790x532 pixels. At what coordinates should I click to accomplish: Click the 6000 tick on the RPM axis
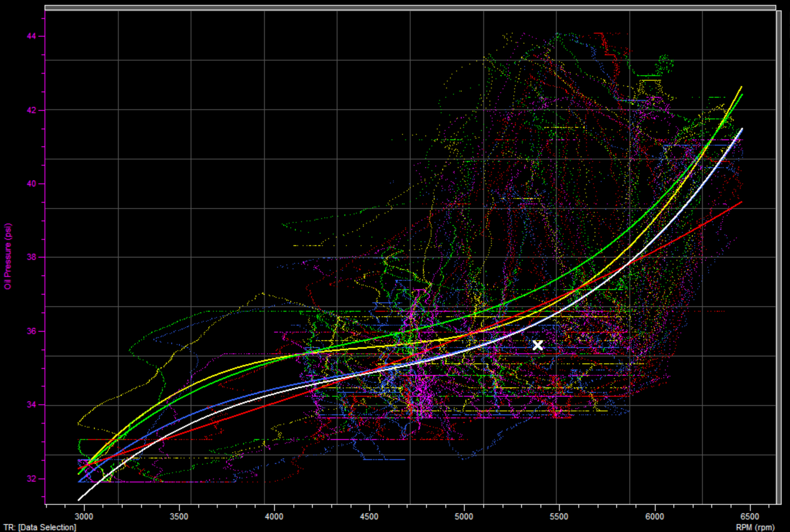[x=654, y=517]
